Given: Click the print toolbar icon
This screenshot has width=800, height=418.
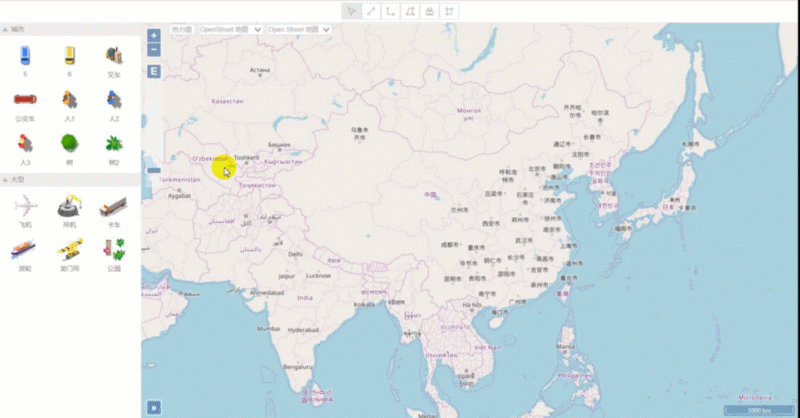Looking at the screenshot, I should pos(430,11).
